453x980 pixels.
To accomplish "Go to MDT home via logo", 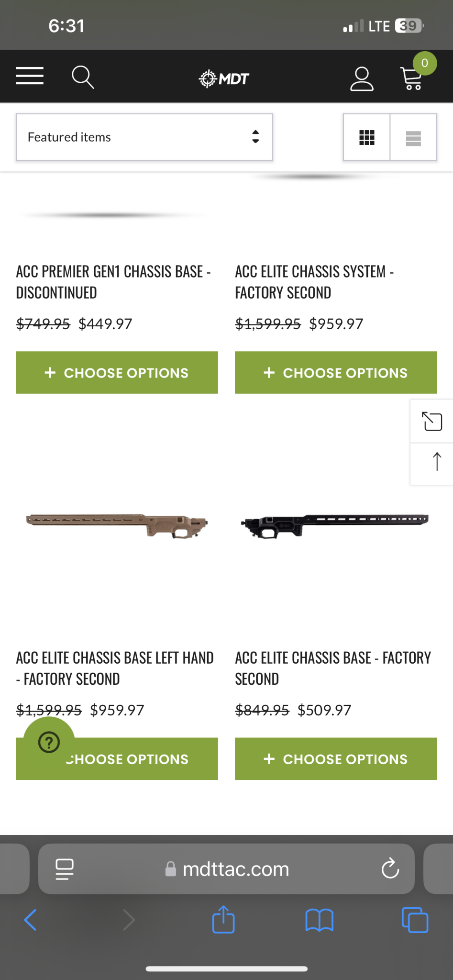I will pos(224,78).
